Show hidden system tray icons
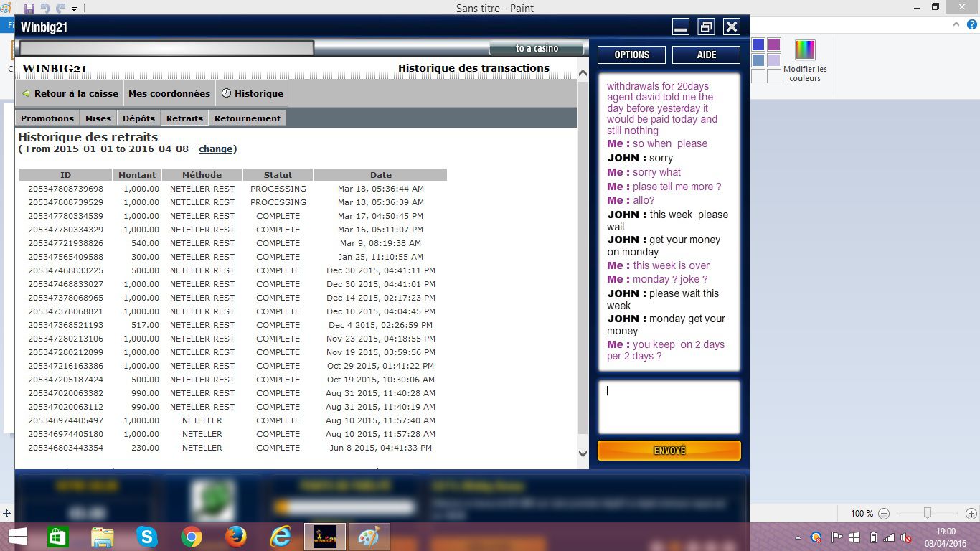 tap(798, 537)
